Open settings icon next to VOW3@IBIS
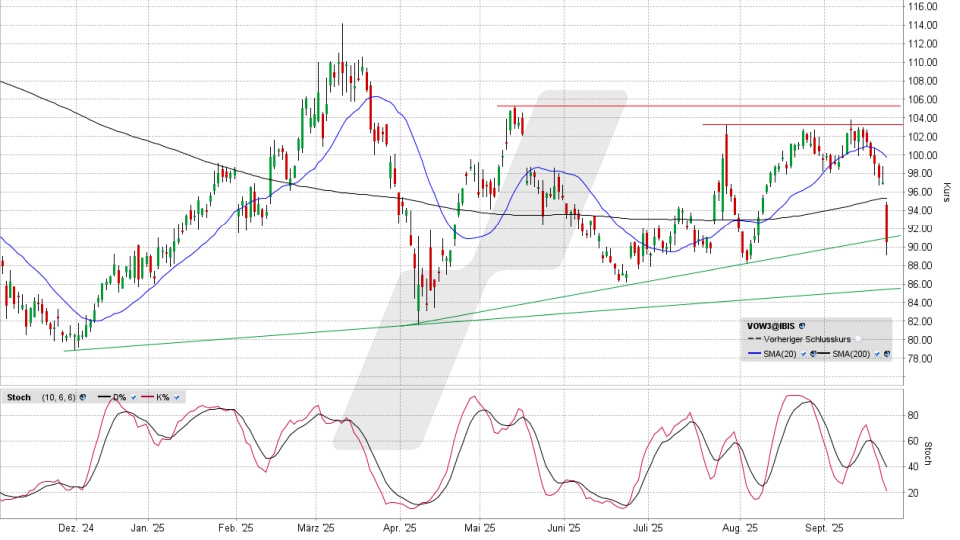 [x=802, y=326]
